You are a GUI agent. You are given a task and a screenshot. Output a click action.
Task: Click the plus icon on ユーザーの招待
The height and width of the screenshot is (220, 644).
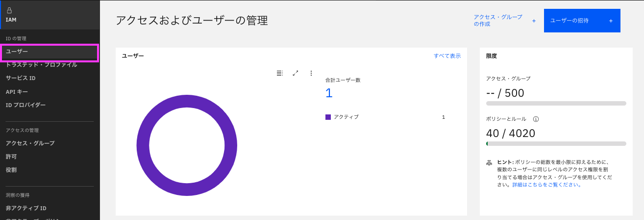611,21
